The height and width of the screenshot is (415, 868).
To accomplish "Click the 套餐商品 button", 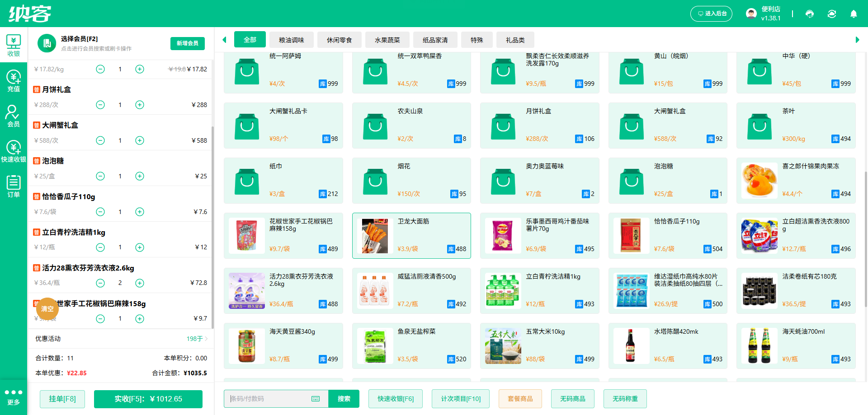I will point(520,399).
